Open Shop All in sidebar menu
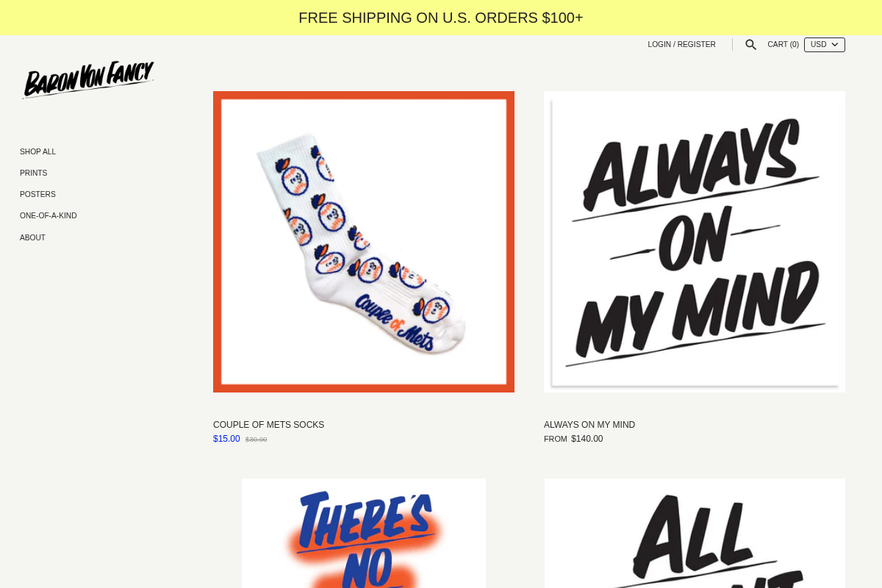 click(x=37, y=152)
